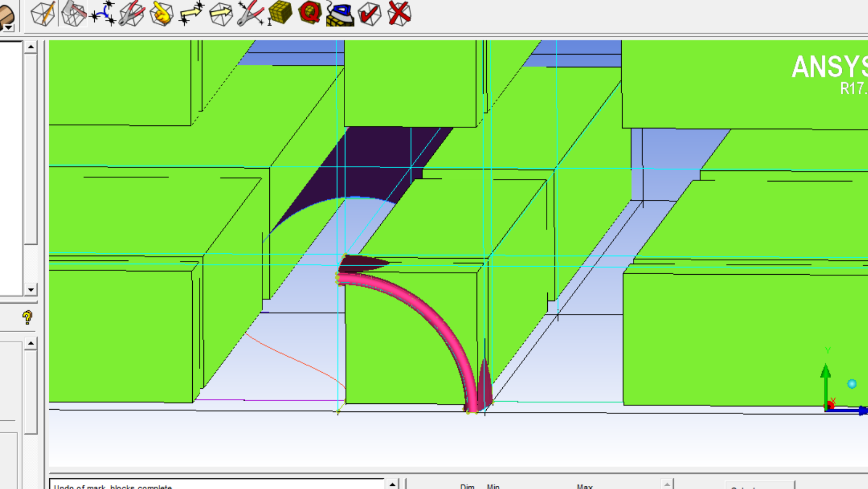Viewport: 868px width, 489px height.
Task: Click the Create Block icon with pencil
Action: pyautogui.click(x=43, y=13)
